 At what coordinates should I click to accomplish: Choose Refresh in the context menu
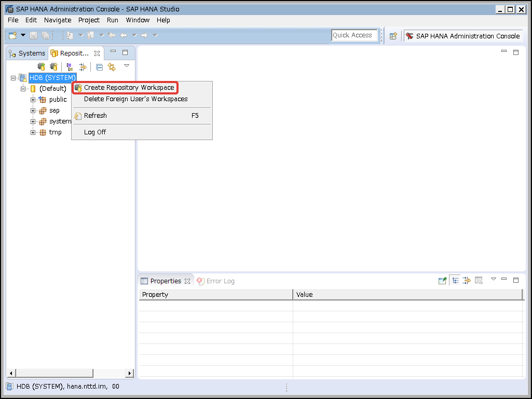tap(142, 116)
